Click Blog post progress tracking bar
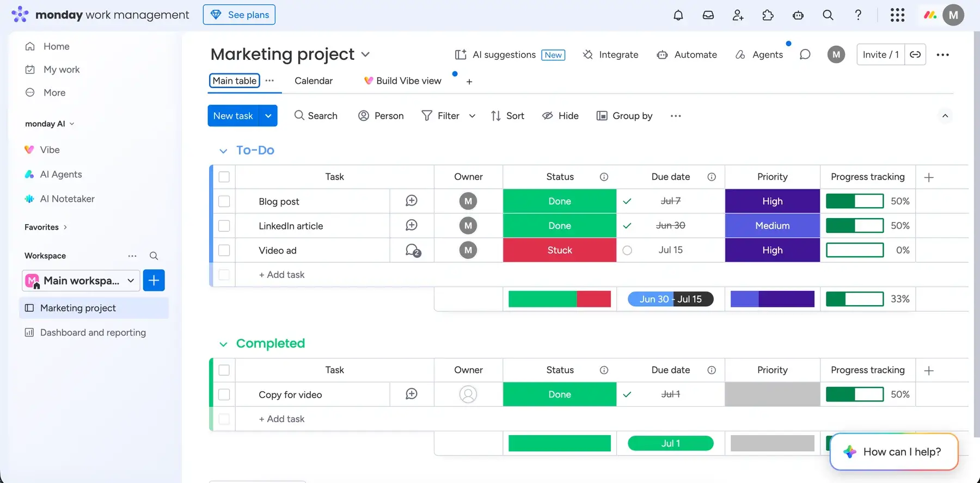Viewport: 980px width, 483px height. 855,201
